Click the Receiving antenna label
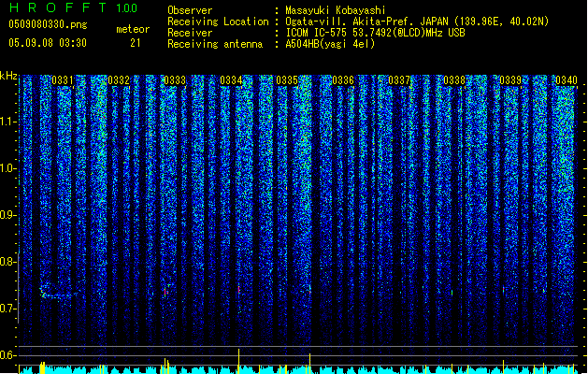 pyautogui.click(x=215, y=44)
